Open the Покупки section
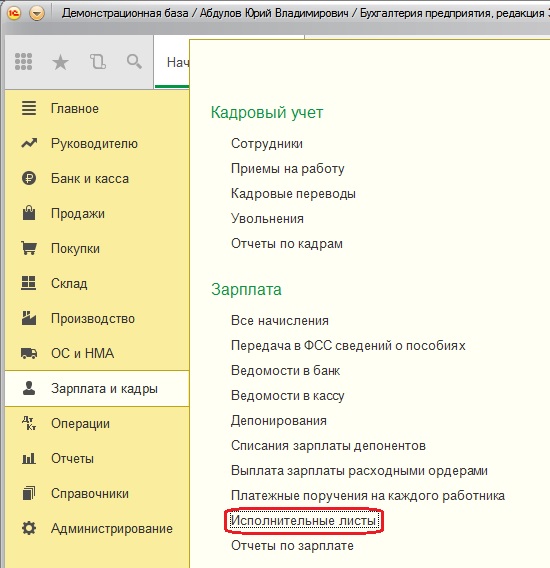This screenshot has height=568, width=550. click(75, 248)
